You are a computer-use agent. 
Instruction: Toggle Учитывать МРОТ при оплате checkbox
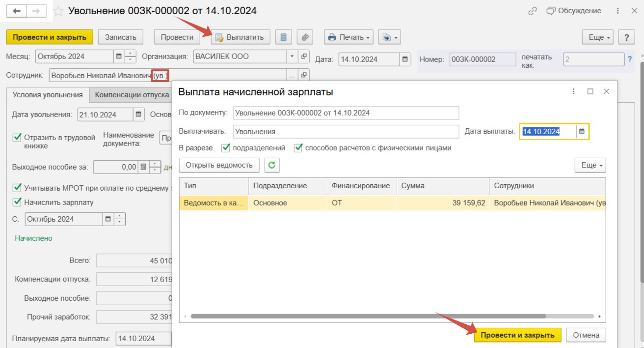click(17, 187)
